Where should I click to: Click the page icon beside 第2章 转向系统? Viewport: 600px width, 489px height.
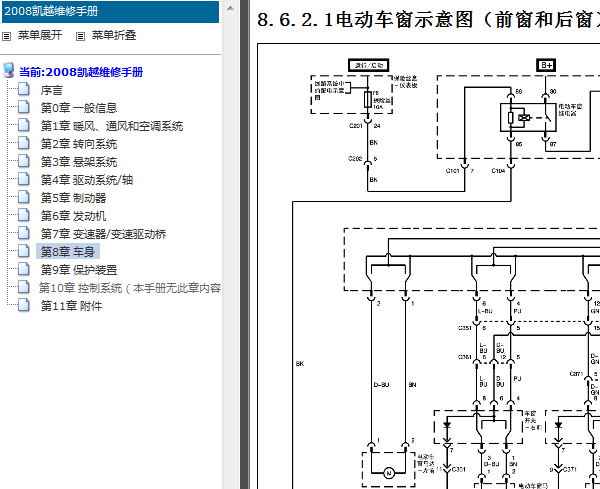tap(24, 143)
